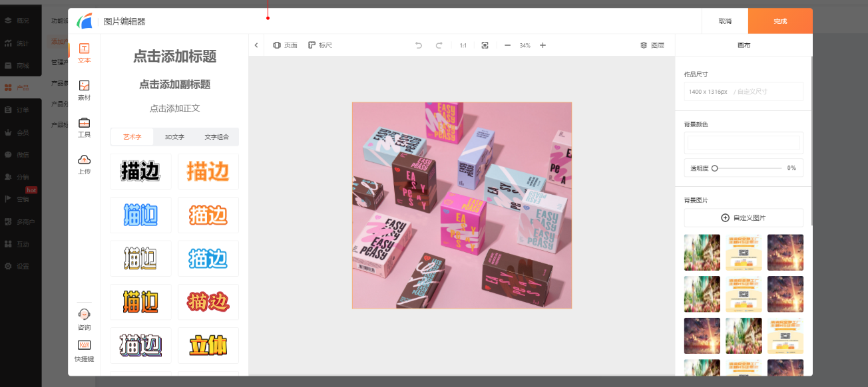Open 营销 in the background sidebar
868x387 pixels.
coord(17,199)
